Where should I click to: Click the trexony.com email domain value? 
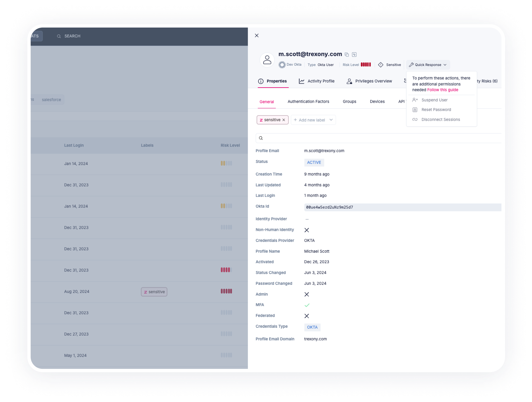[315, 339]
